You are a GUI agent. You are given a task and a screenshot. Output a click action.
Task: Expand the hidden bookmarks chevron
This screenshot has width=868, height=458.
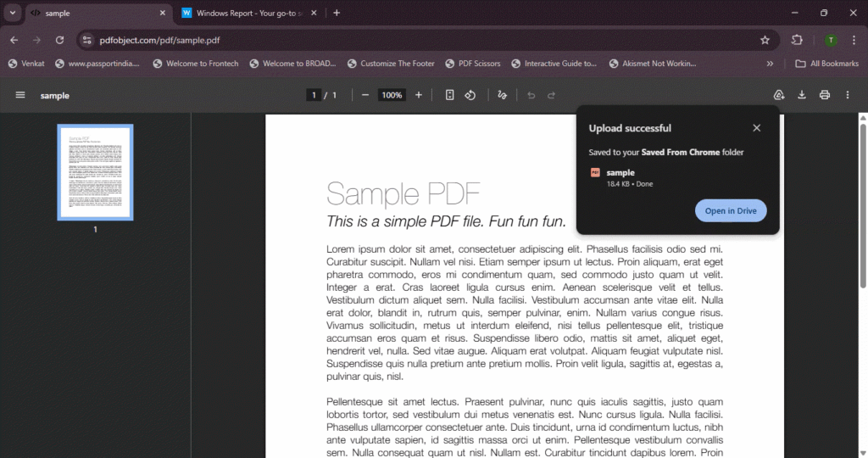770,64
